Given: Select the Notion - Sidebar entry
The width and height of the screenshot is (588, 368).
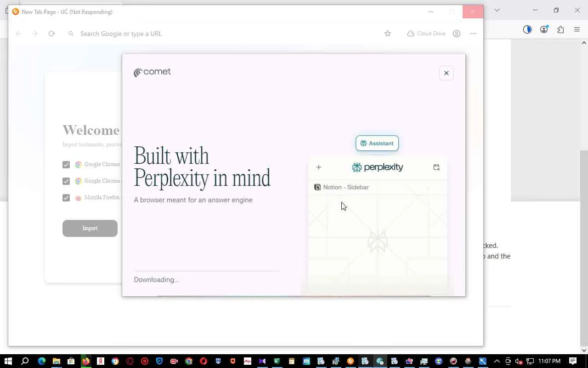Looking at the screenshot, I should (x=341, y=187).
